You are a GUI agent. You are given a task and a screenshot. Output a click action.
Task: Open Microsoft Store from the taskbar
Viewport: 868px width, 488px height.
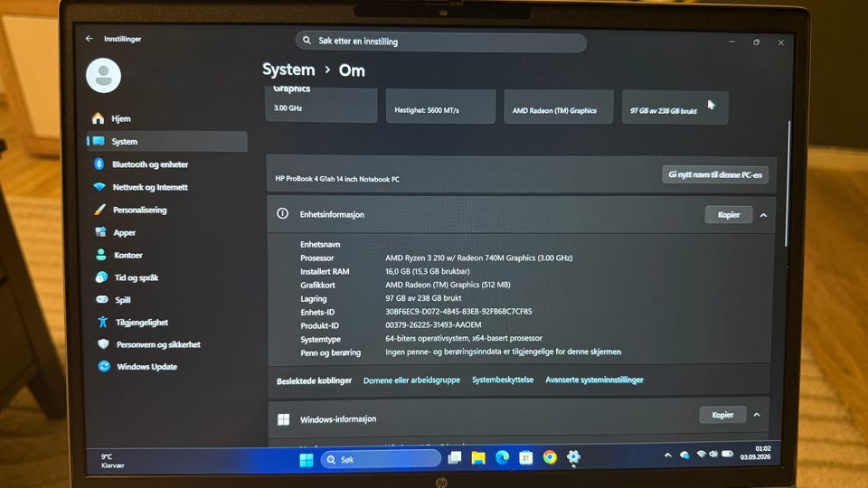click(526, 457)
